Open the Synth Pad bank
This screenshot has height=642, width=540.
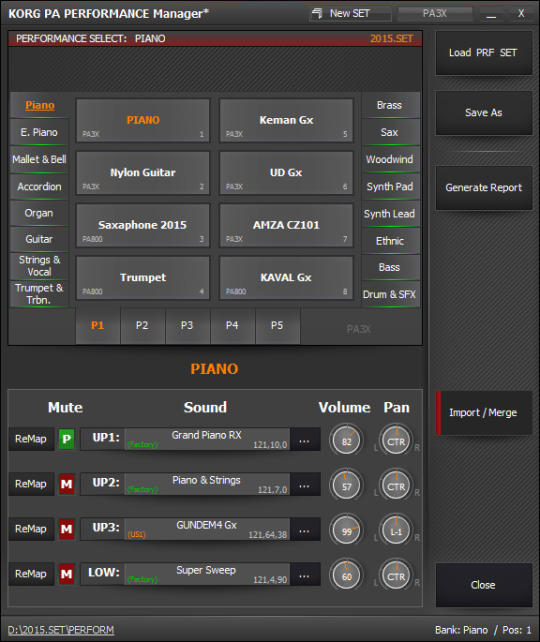click(391, 186)
